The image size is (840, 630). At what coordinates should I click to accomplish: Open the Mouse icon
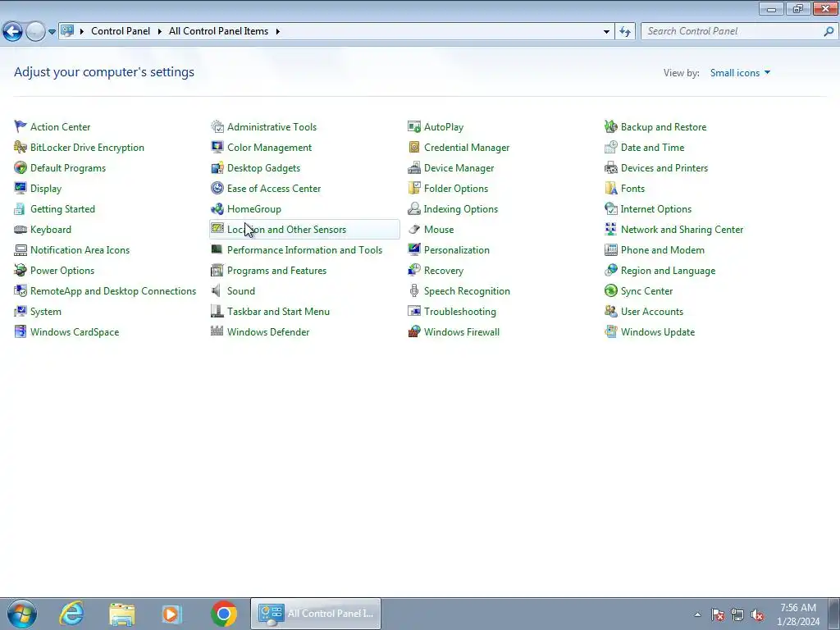(x=414, y=230)
